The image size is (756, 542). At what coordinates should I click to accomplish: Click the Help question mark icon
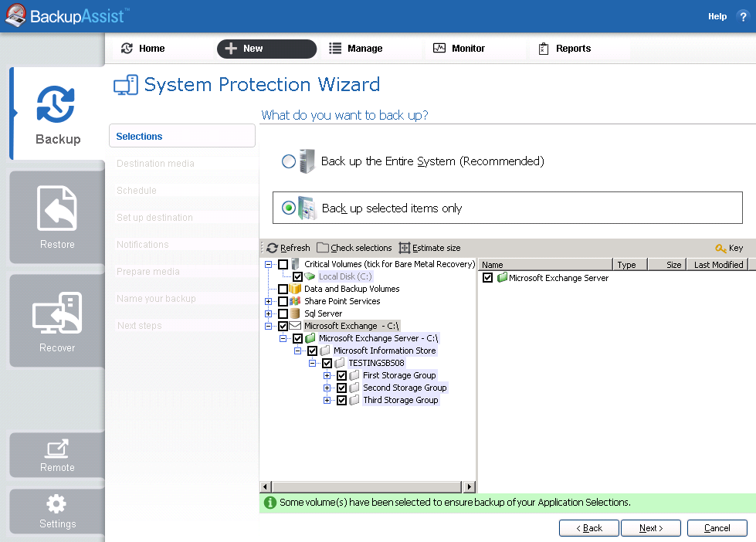pyautogui.click(x=743, y=16)
